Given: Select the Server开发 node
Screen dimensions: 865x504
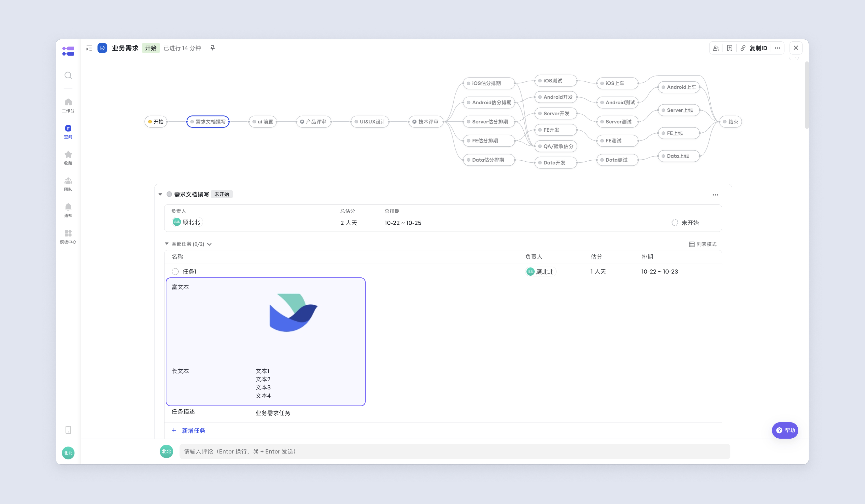Looking at the screenshot, I should tap(555, 113).
